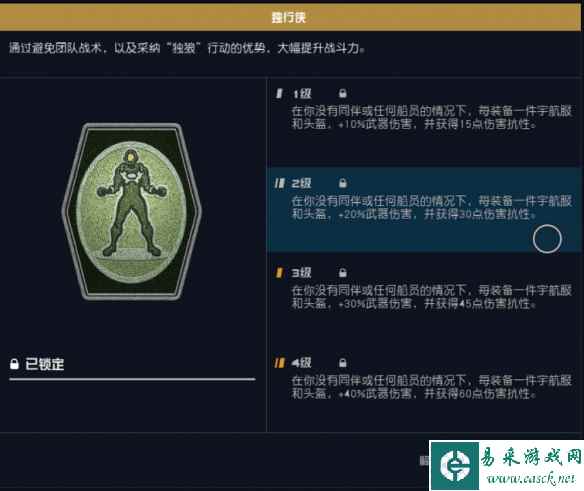Click the progress bar under 已锁定
Viewport: 584px width, 491px height.
tap(132, 379)
